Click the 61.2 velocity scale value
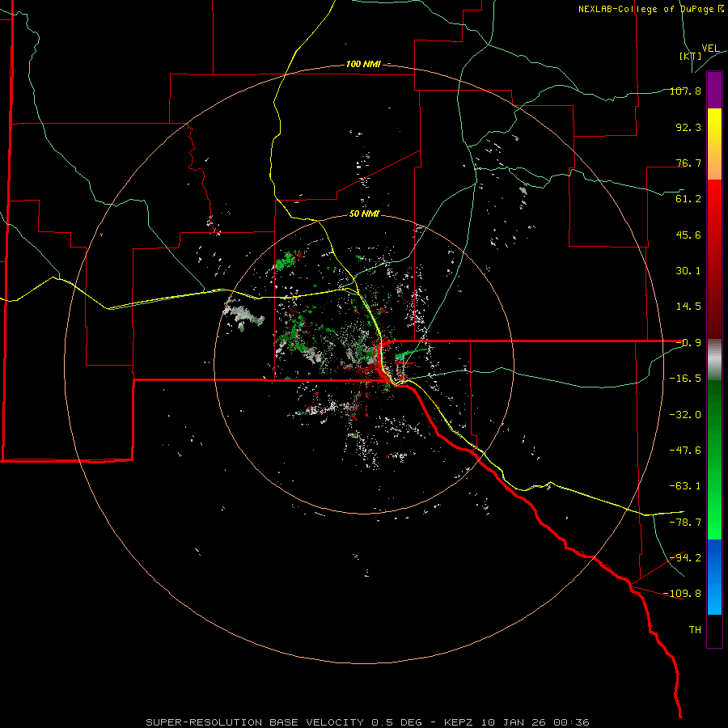This screenshot has width=728, height=728. [x=688, y=199]
